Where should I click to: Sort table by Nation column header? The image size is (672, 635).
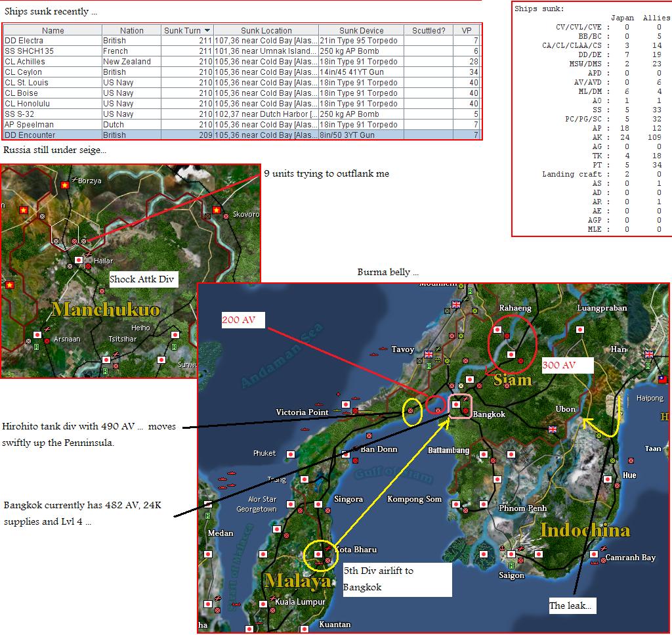[131, 30]
